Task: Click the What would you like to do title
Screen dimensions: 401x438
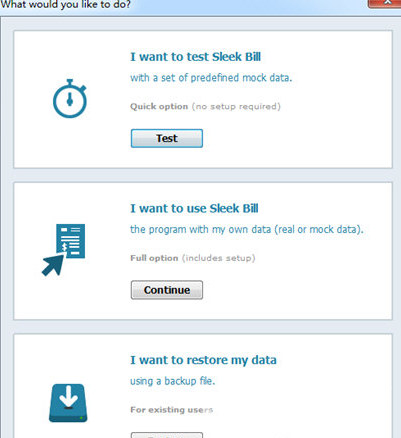Action: [x=65, y=5]
